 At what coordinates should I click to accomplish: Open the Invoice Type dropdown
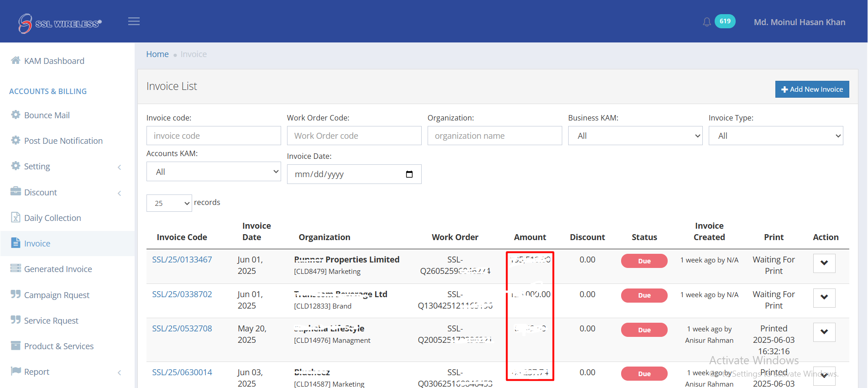pyautogui.click(x=775, y=136)
